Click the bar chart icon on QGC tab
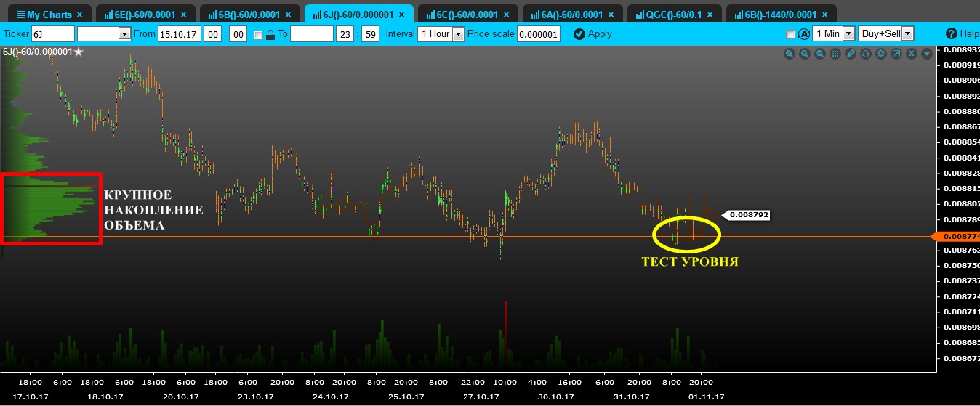 click(x=640, y=15)
